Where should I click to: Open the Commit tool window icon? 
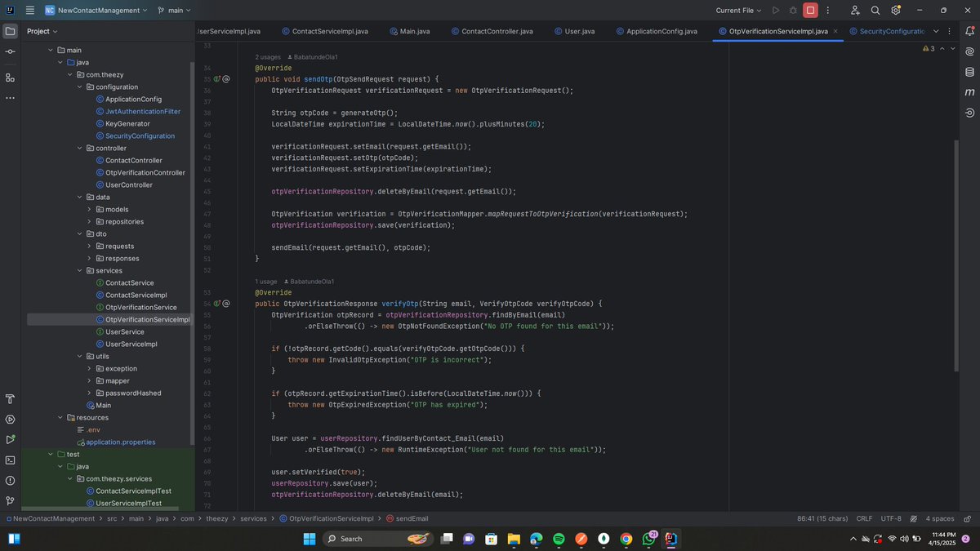[x=10, y=51]
